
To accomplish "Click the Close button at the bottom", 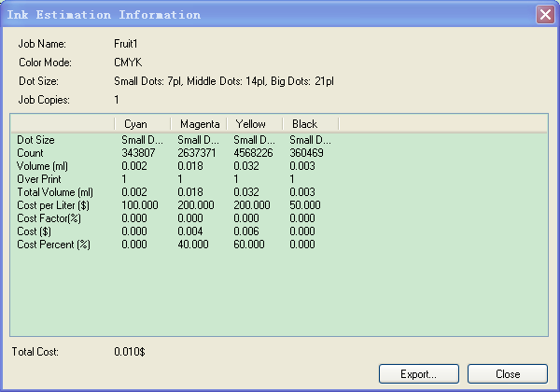I will [x=508, y=373].
